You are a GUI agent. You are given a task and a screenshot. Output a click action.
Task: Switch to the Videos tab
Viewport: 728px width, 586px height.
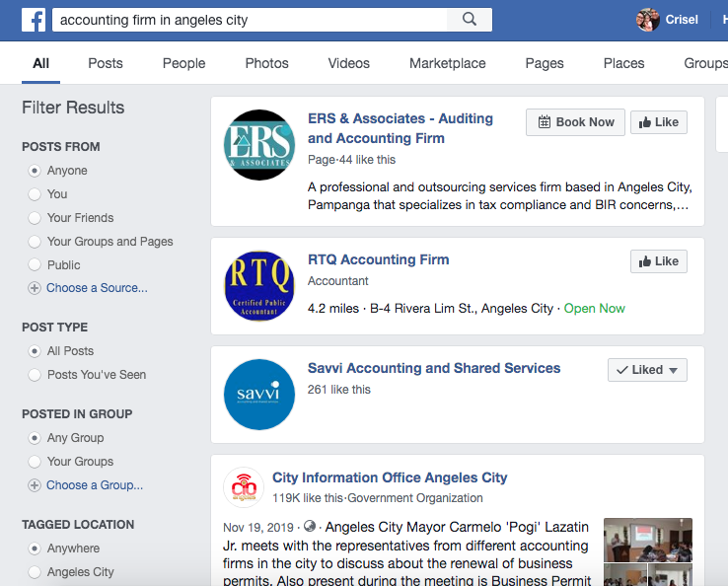pos(348,63)
